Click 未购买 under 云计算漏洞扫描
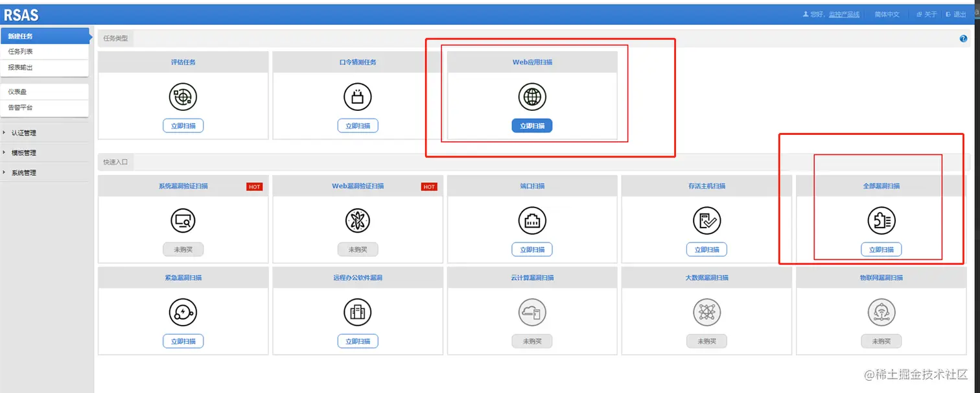980x393 pixels. pos(532,342)
